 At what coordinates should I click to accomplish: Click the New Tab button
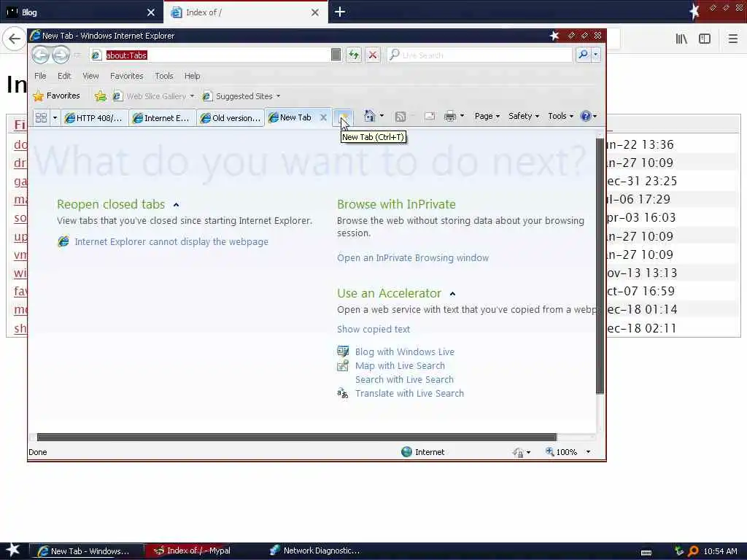pos(343,117)
